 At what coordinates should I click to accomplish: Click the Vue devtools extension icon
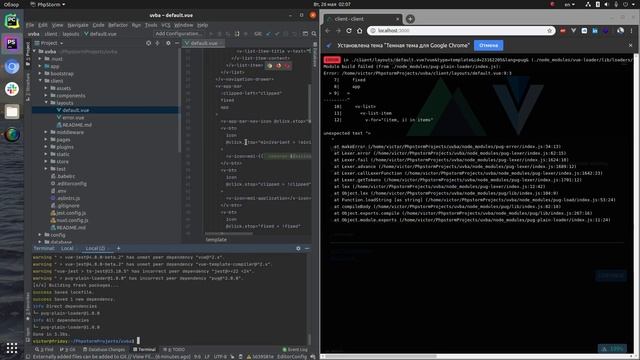573,31
